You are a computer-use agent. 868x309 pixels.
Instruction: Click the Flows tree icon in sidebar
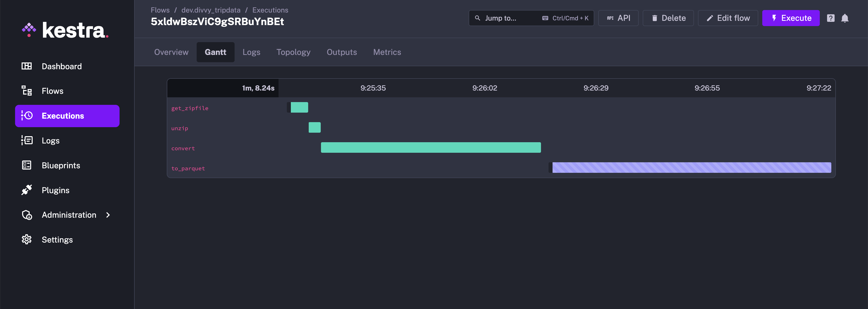tap(27, 91)
